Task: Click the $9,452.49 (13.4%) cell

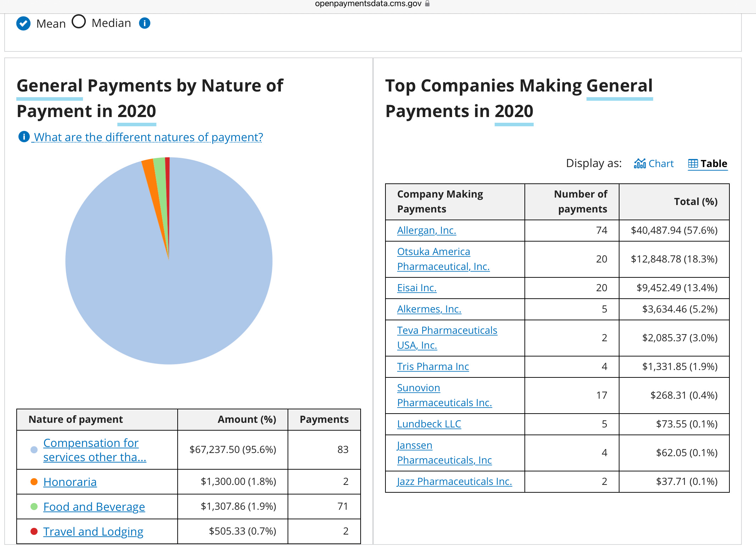Action: click(x=674, y=288)
